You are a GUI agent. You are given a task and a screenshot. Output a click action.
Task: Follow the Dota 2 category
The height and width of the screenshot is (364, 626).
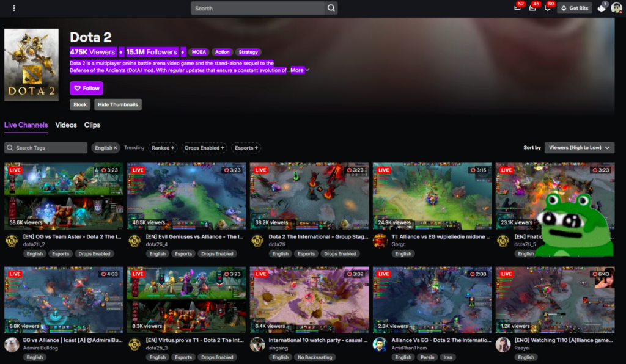click(86, 89)
